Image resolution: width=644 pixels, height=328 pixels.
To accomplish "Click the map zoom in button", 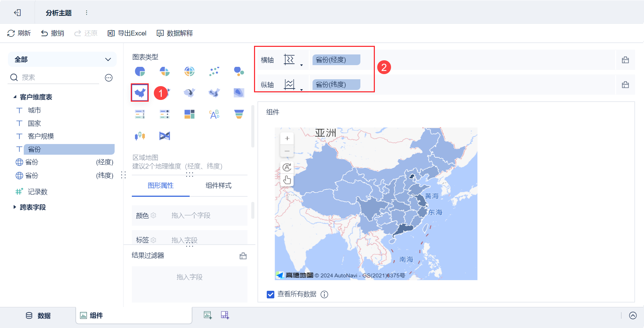I will (287, 139).
